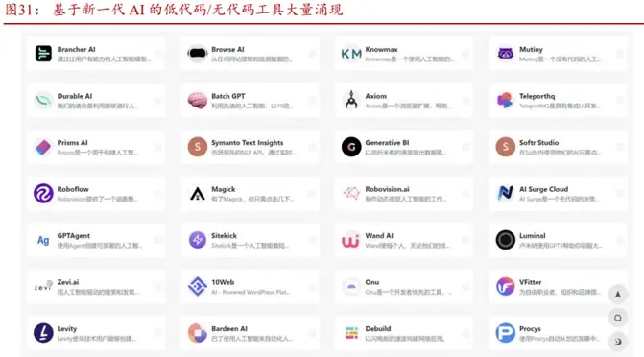This screenshot has width=644, height=357.
Task: Click the Roboflow purple logo
Action: click(43, 194)
